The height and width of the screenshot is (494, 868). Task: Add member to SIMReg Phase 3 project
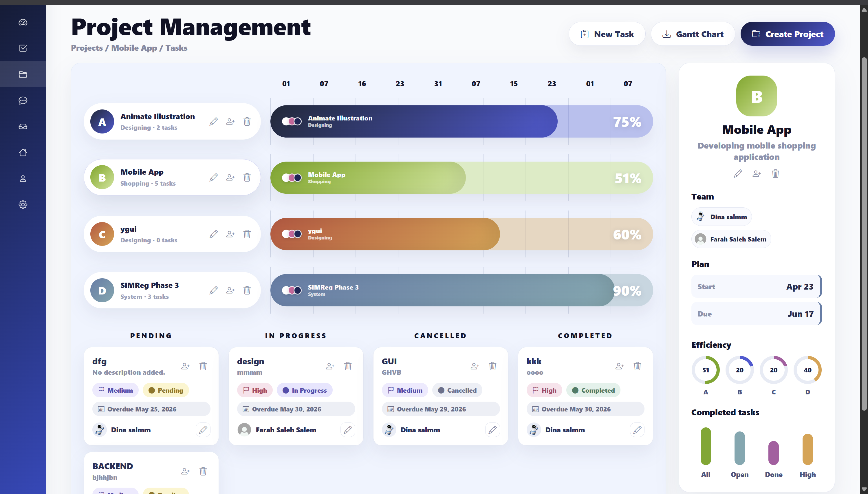(230, 290)
